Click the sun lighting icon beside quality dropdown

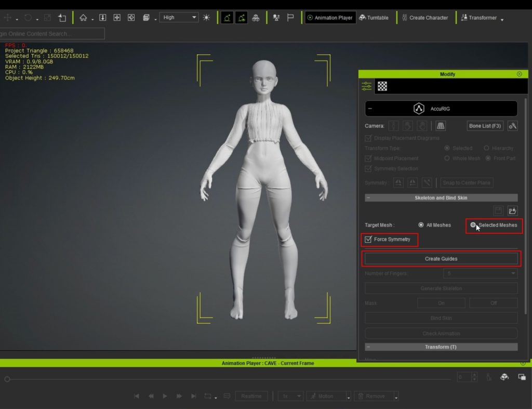pos(207,18)
